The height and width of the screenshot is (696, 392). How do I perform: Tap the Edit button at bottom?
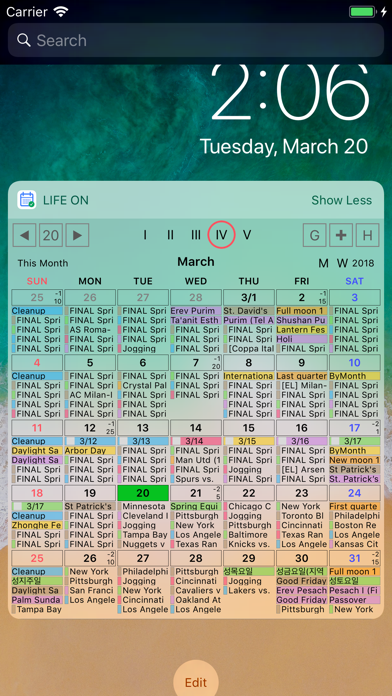(x=196, y=682)
